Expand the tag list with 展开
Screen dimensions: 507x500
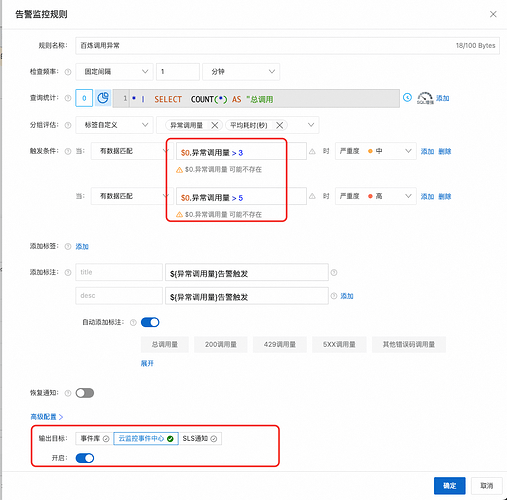pos(147,363)
